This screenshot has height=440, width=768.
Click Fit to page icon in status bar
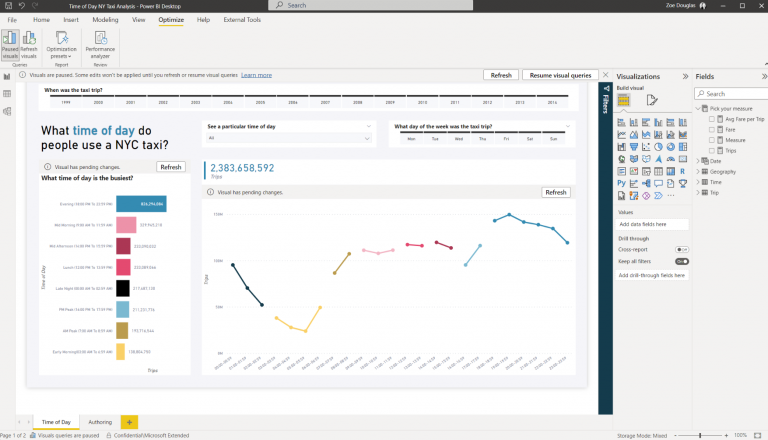[x=758, y=435]
